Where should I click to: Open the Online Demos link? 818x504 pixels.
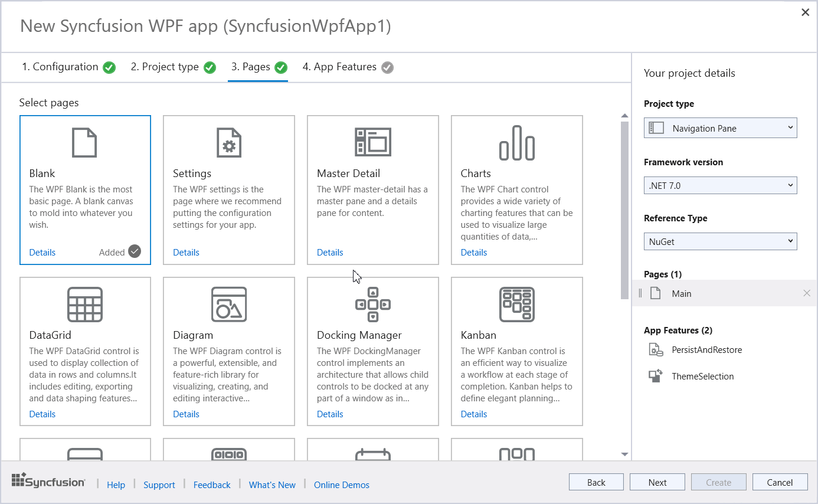click(341, 485)
